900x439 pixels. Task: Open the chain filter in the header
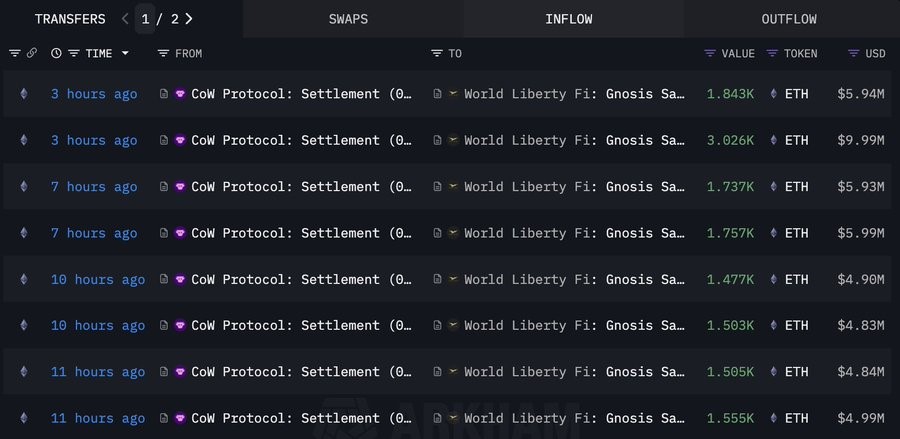point(15,53)
